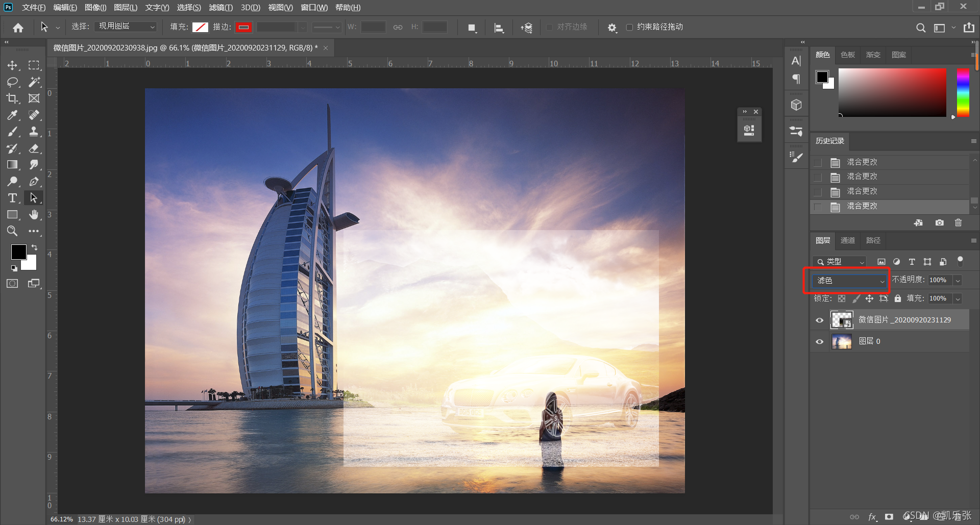The height and width of the screenshot is (525, 980).
Task: Select the Rectangle shape tool
Action: pyautogui.click(x=12, y=215)
